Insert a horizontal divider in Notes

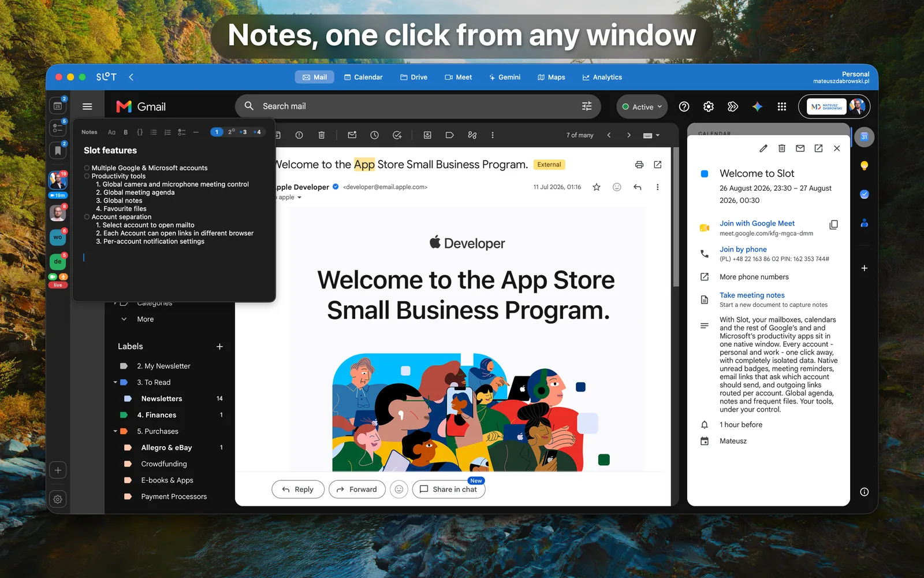pyautogui.click(x=196, y=132)
